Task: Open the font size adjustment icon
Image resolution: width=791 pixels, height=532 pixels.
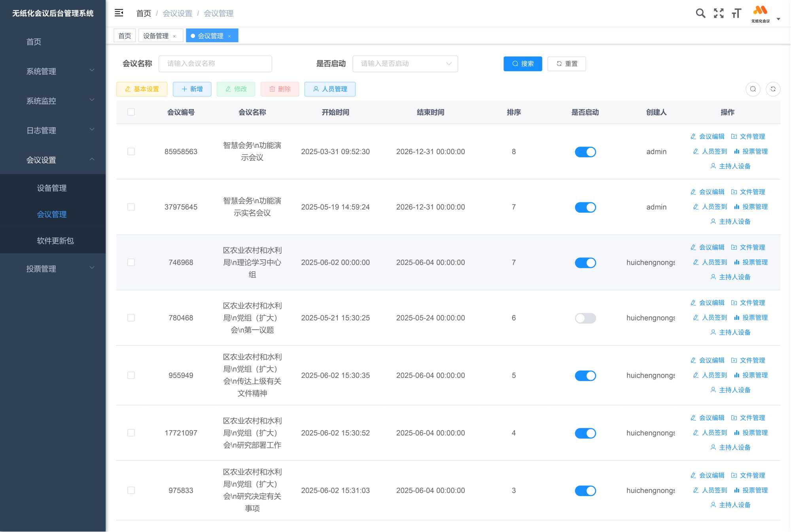Action: tap(736, 13)
